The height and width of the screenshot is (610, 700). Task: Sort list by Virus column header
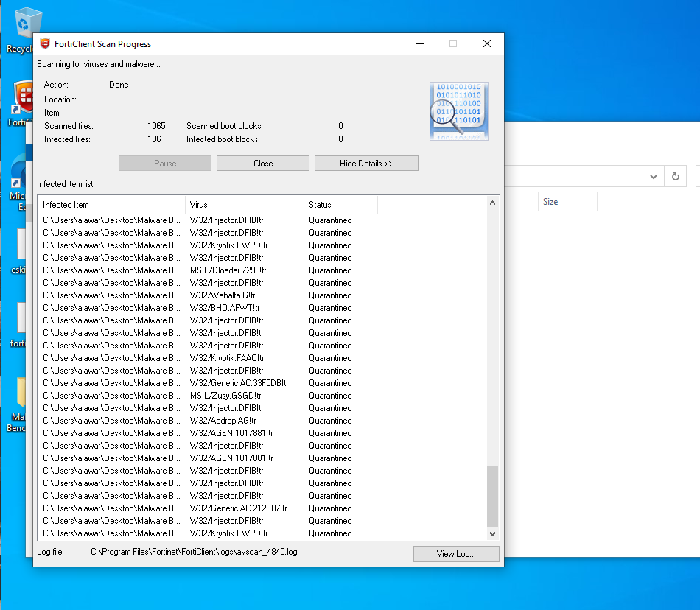[244, 205]
